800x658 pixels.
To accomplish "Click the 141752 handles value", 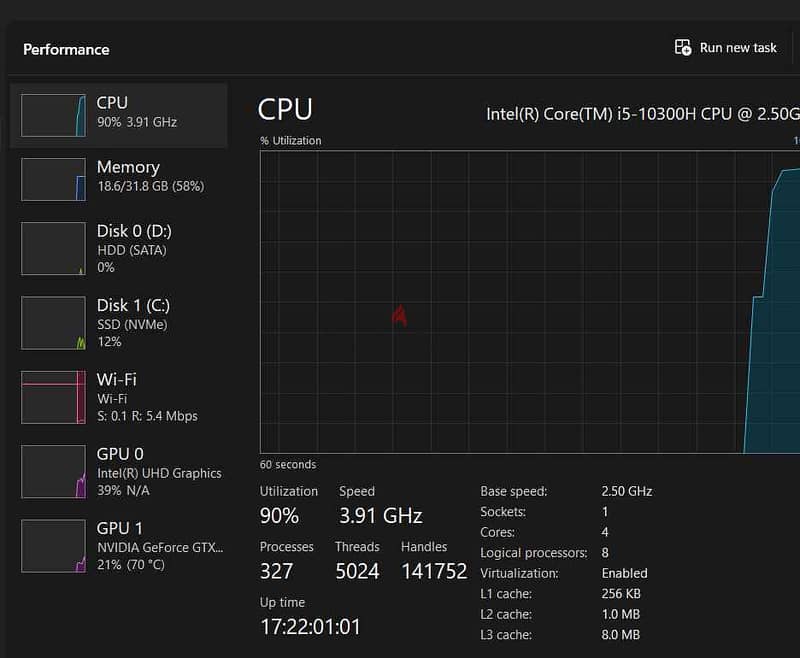I will [x=434, y=571].
